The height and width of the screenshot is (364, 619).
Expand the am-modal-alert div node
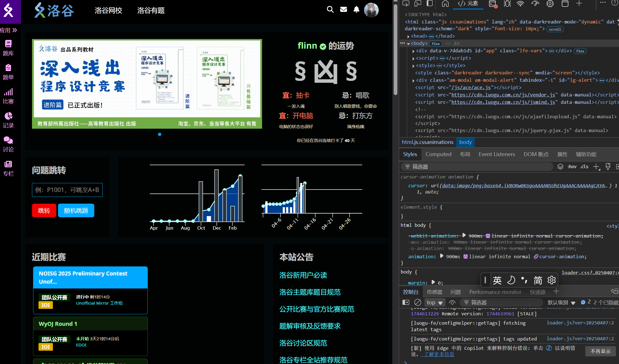point(414,81)
